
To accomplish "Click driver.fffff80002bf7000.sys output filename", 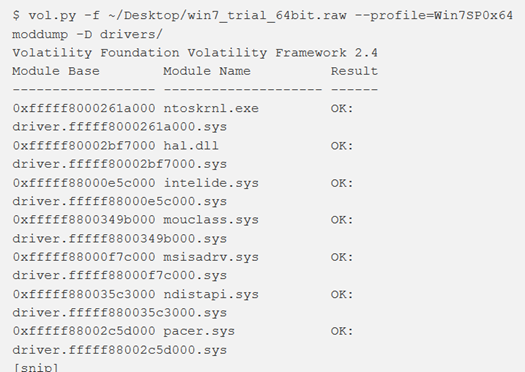I will point(120,164).
